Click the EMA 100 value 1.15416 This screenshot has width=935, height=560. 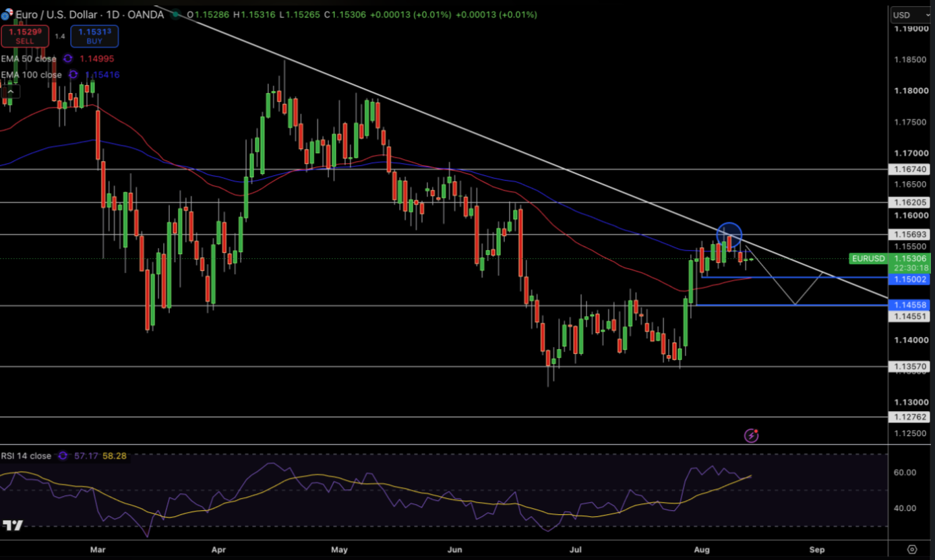(x=102, y=75)
